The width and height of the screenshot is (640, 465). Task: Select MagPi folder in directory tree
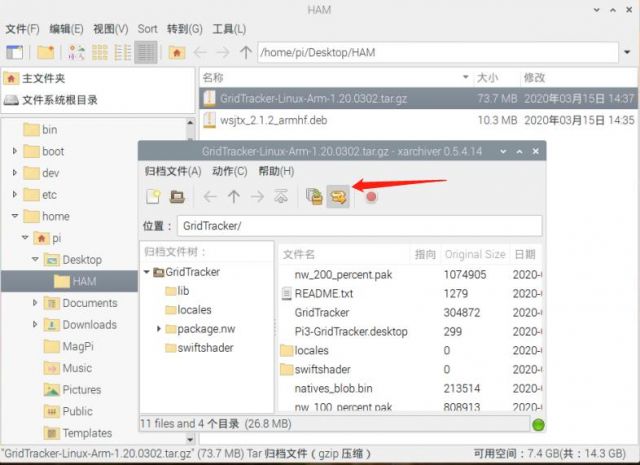(x=69, y=346)
